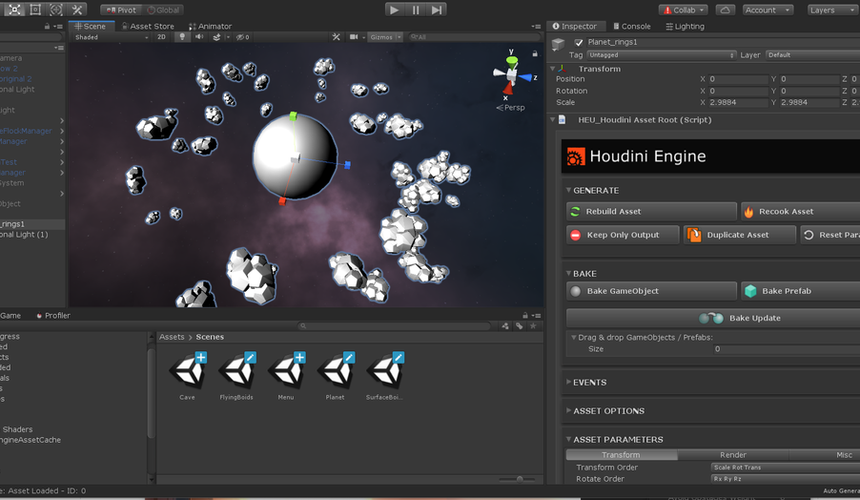Switch to the Asset Store tab
This screenshot has height=500, width=860.
148,26
